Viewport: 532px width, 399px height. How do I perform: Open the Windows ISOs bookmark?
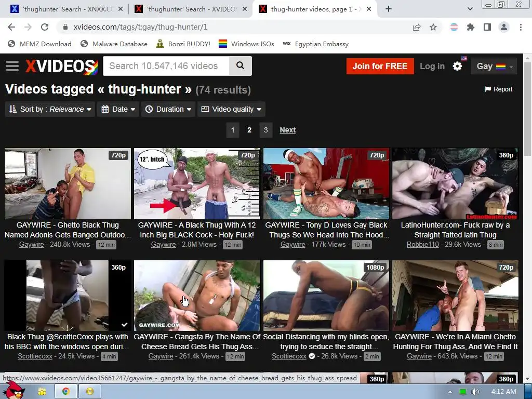click(x=246, y=44)
